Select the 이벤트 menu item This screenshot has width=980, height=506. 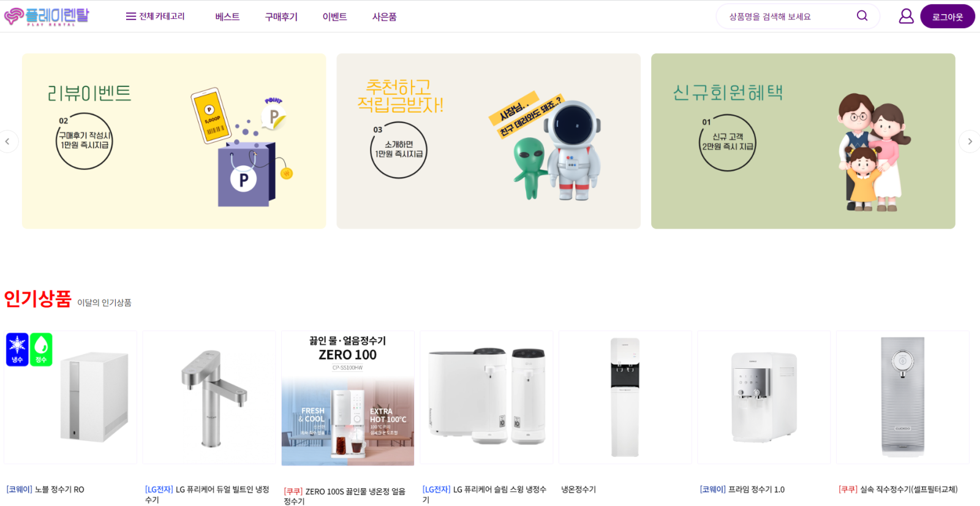tap(334, 17)
